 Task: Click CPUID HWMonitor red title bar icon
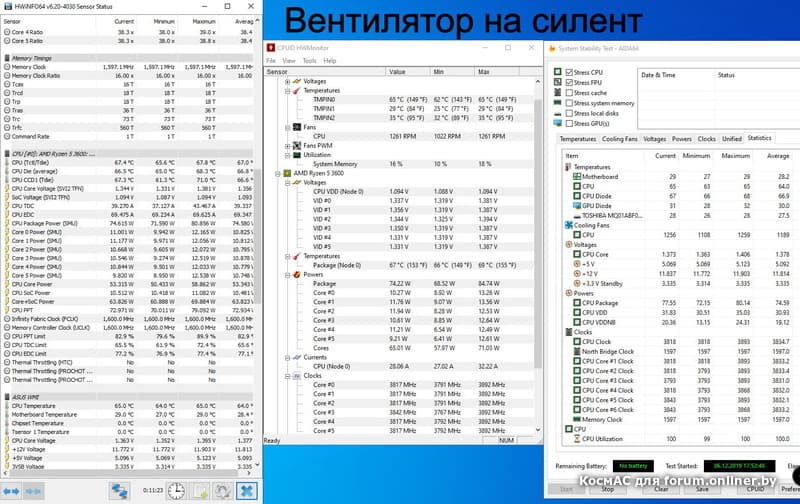271,47
